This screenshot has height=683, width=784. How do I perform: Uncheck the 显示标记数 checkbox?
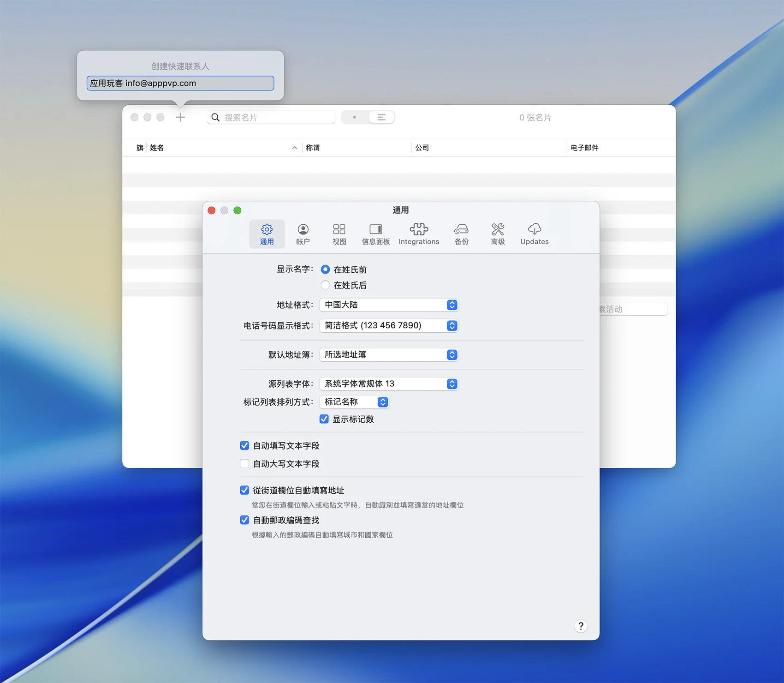coord(324,419)
